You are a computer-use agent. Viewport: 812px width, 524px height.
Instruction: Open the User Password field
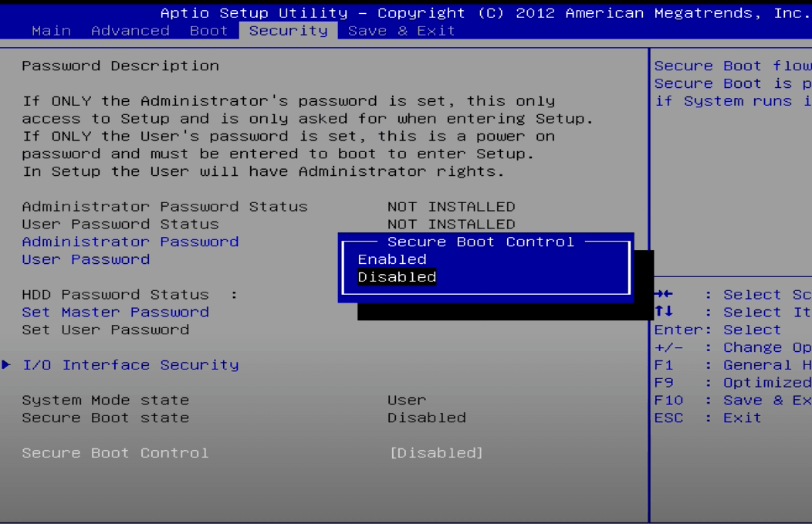pos(87,259)
